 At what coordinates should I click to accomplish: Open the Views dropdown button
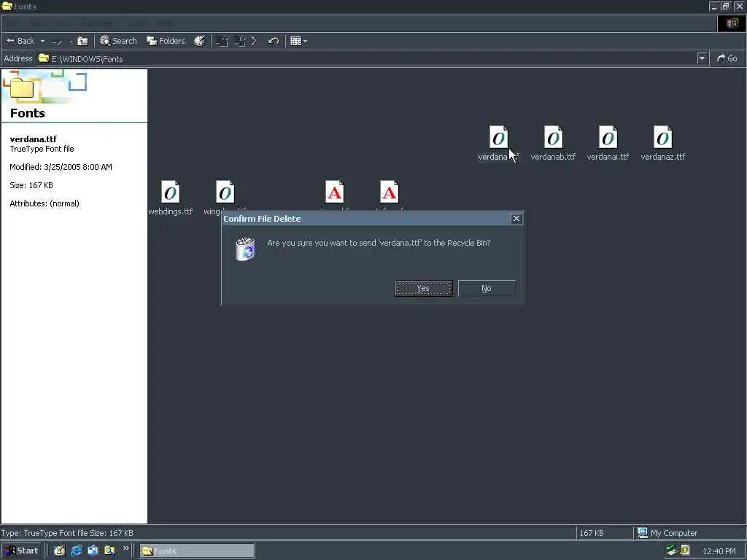click(x=298, y=41)
